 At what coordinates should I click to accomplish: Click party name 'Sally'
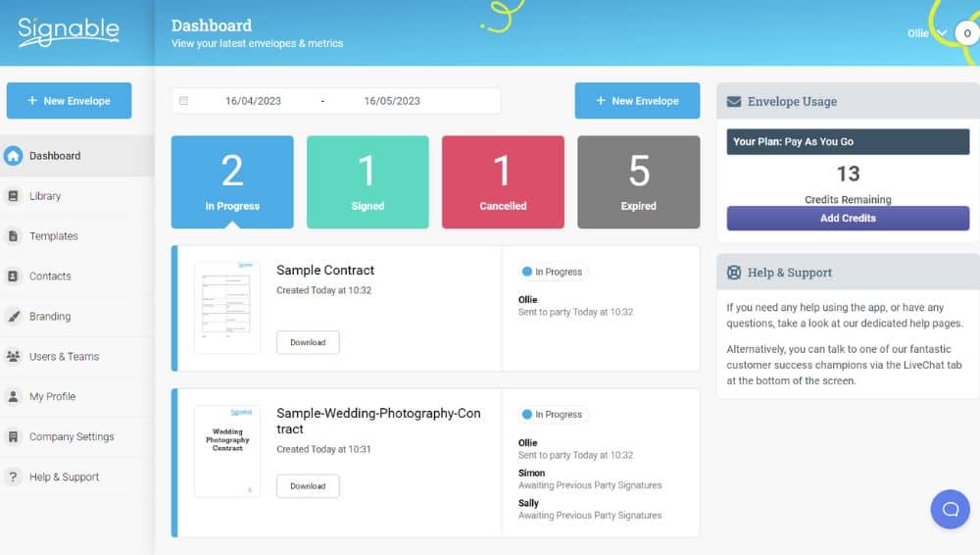[528, 503]
